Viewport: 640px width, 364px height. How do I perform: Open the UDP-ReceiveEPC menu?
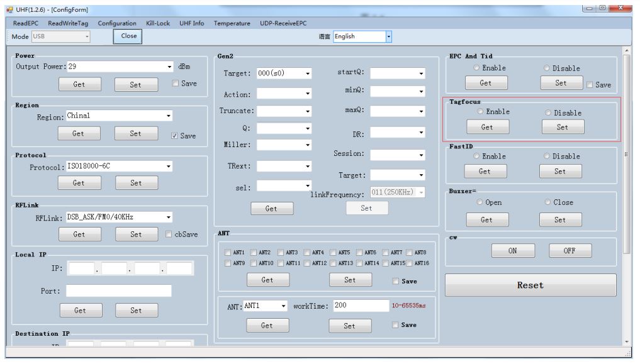(x=283, y=23)
